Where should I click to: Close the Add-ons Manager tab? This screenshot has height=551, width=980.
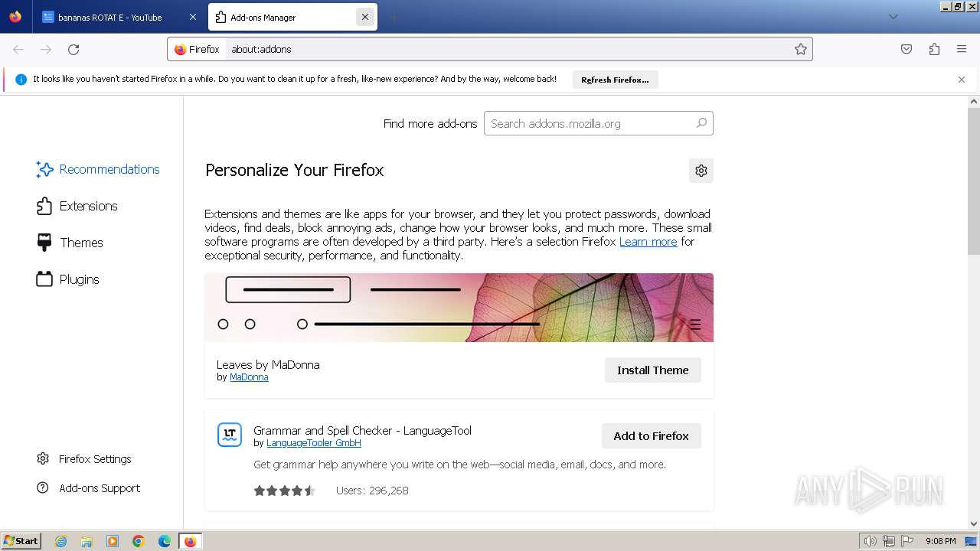tap(365, 17)
